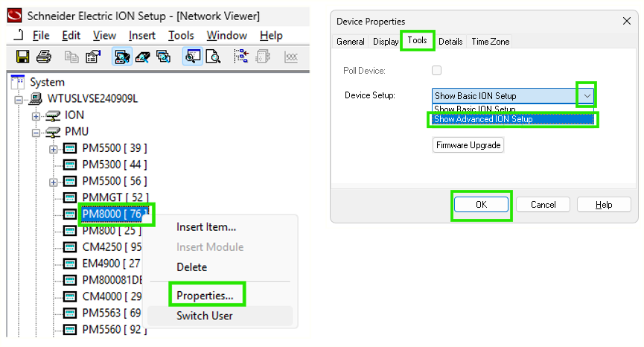Click the stacked computers connect toolbar icon
The width and height of the screenshot is (644, 347).
coord(164,57)
